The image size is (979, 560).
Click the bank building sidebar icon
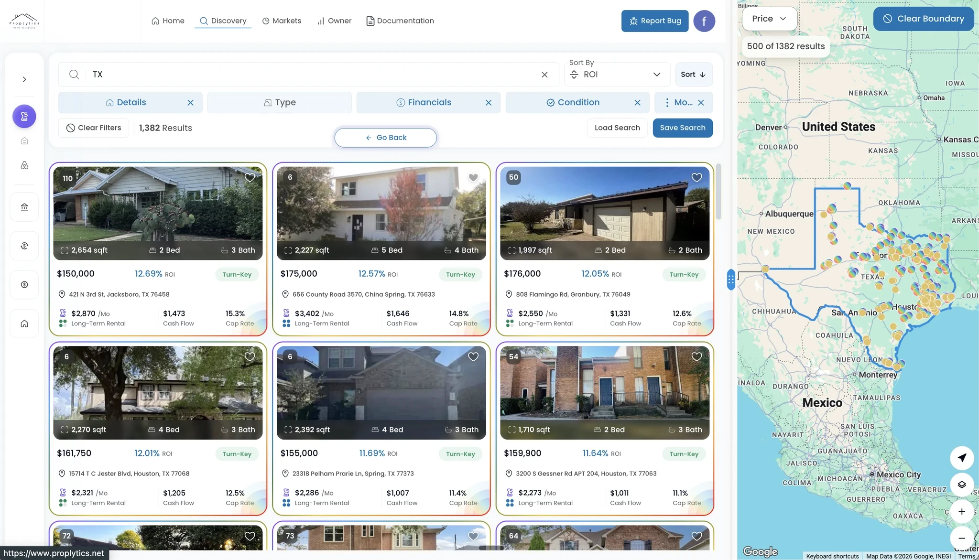[x=24, y=207]
